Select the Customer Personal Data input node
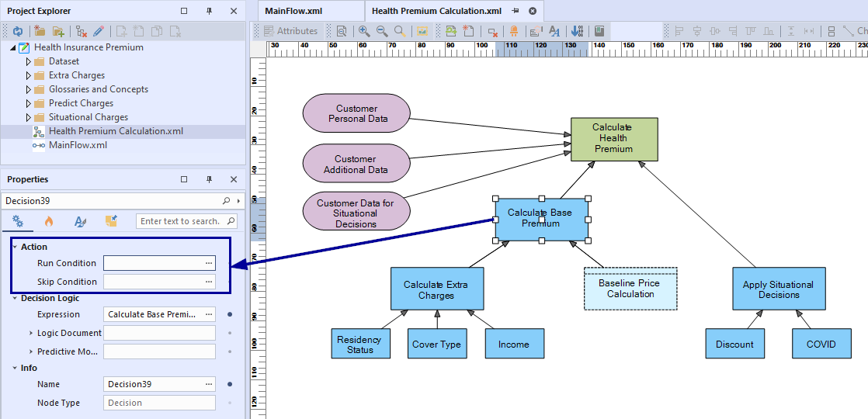 click(356, 113)
